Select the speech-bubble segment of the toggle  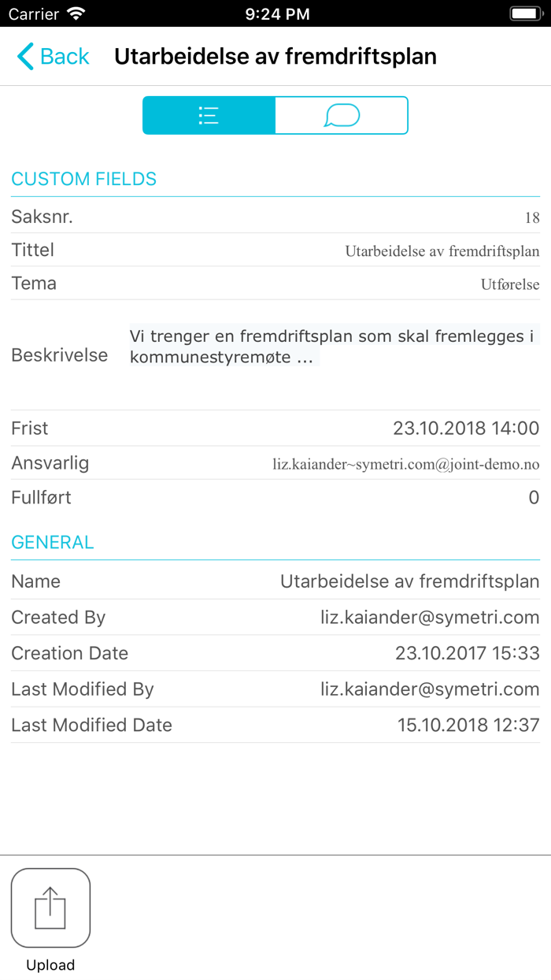click(341, 115)
